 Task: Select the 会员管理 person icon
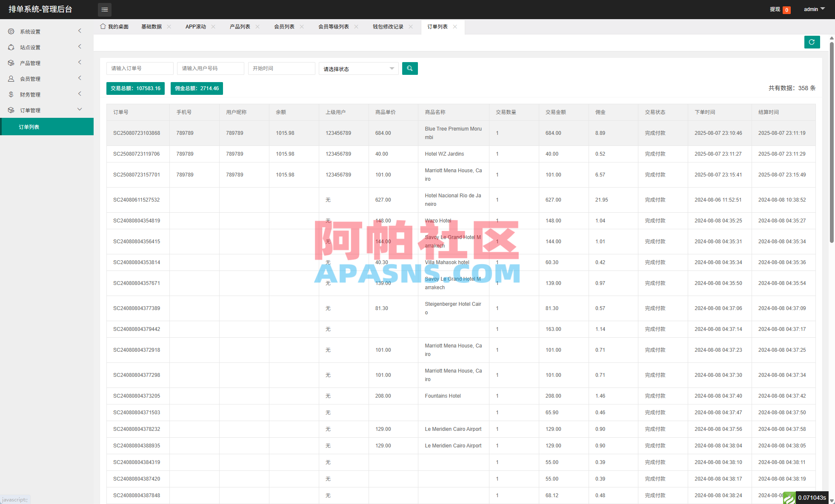[11, 78]
